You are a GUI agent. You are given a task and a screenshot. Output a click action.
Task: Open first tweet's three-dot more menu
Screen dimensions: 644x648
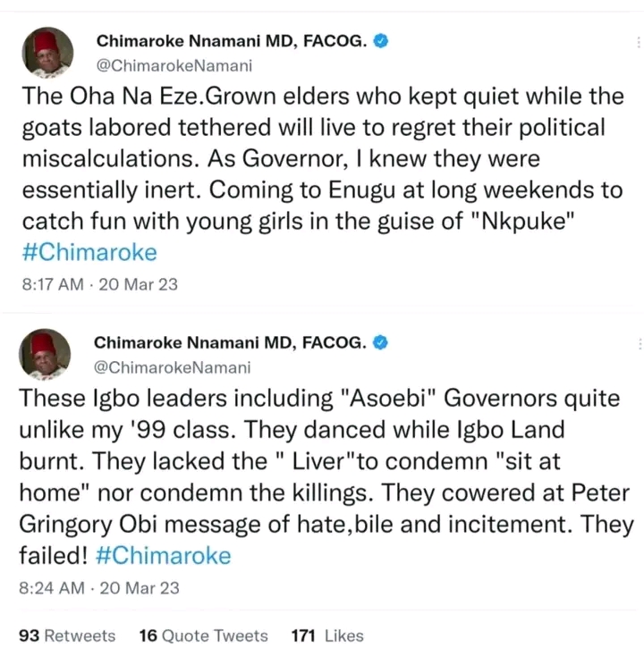[x=638, y=42]
